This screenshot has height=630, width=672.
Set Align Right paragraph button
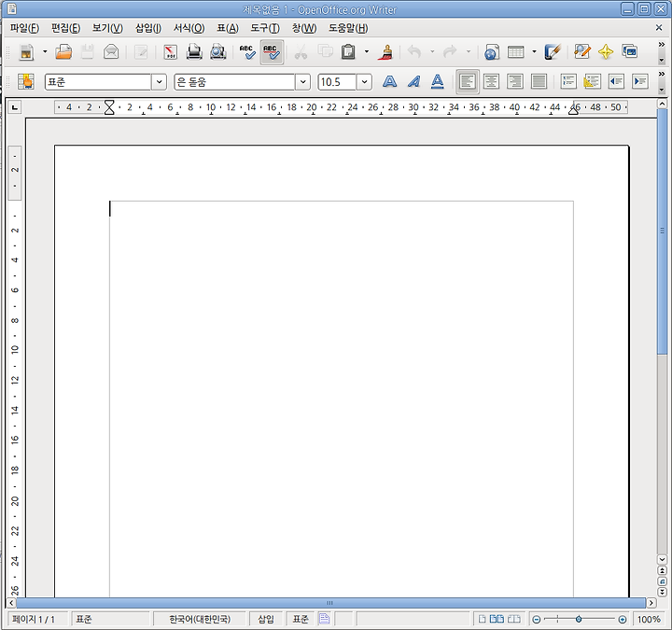point(515,81)
